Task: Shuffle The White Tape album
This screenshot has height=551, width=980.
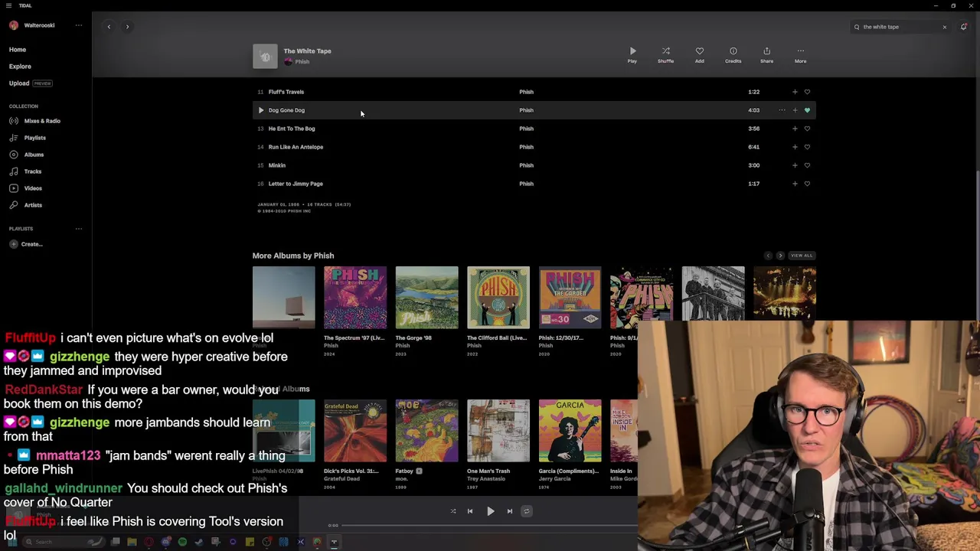Action: [665, 55]
